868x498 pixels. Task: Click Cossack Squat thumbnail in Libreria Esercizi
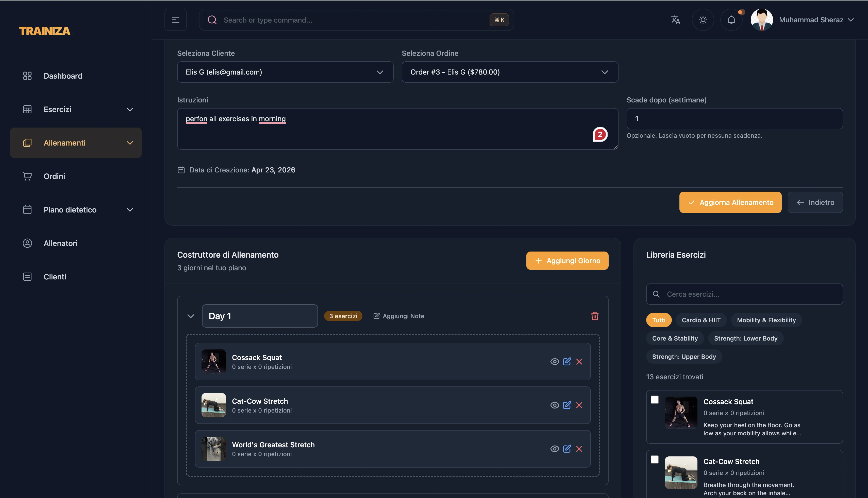(681, 413)
